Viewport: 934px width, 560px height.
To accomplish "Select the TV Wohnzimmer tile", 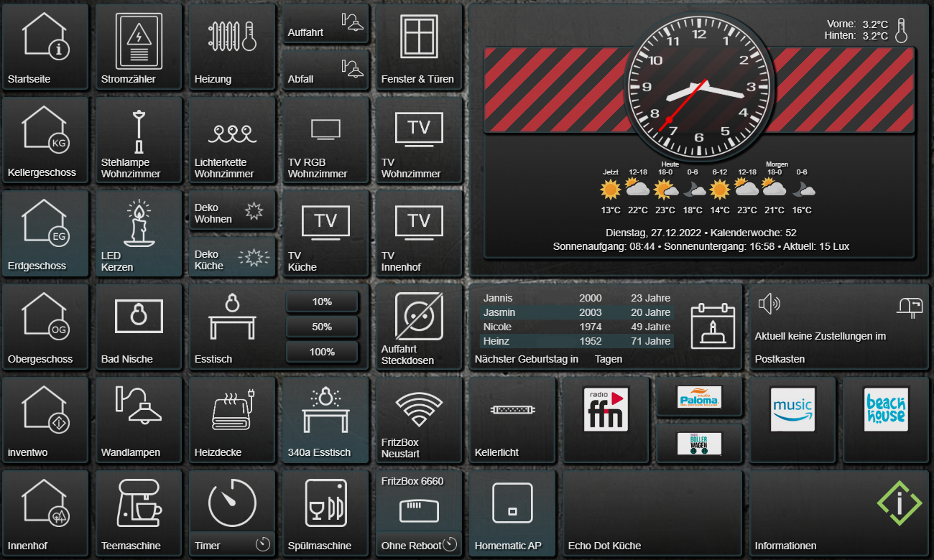I will click(419, 140).
